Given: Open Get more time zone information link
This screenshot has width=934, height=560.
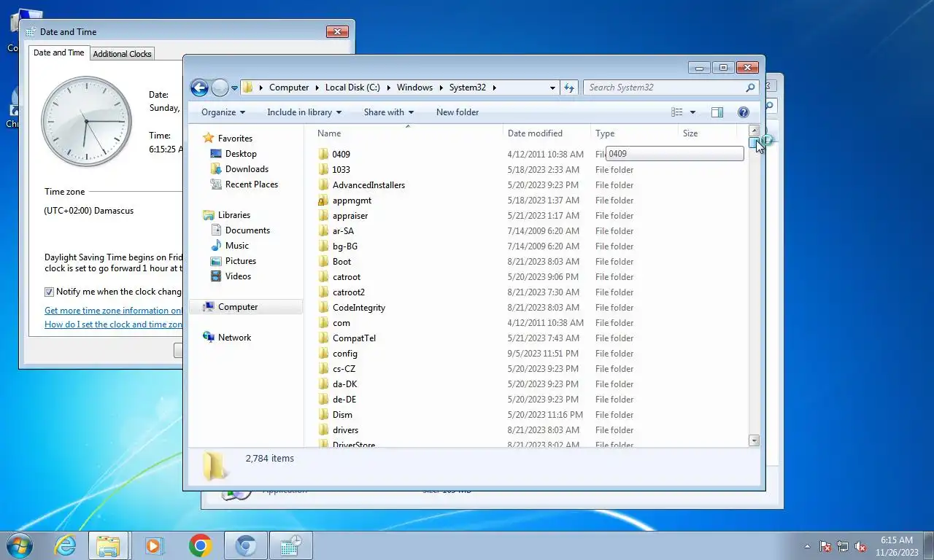Looking at the screenshot, I should [x=113, y=311].
